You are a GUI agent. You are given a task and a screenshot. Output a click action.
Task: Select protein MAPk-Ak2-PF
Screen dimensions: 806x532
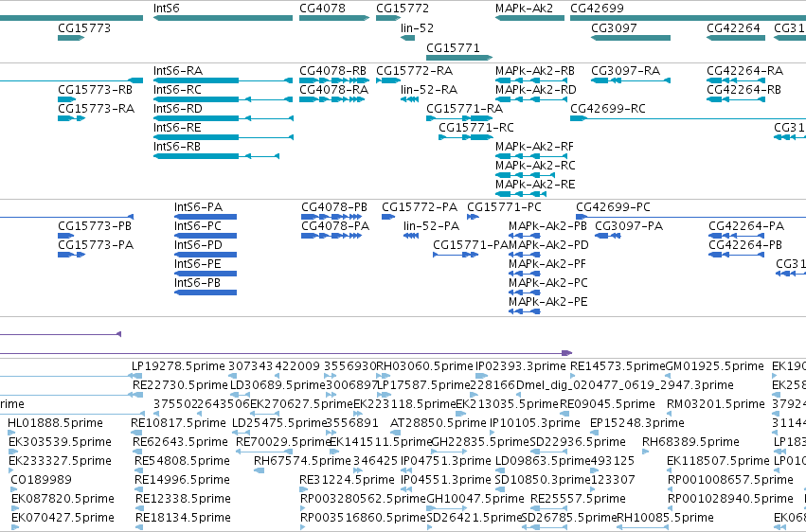click(x=525, y=274)
